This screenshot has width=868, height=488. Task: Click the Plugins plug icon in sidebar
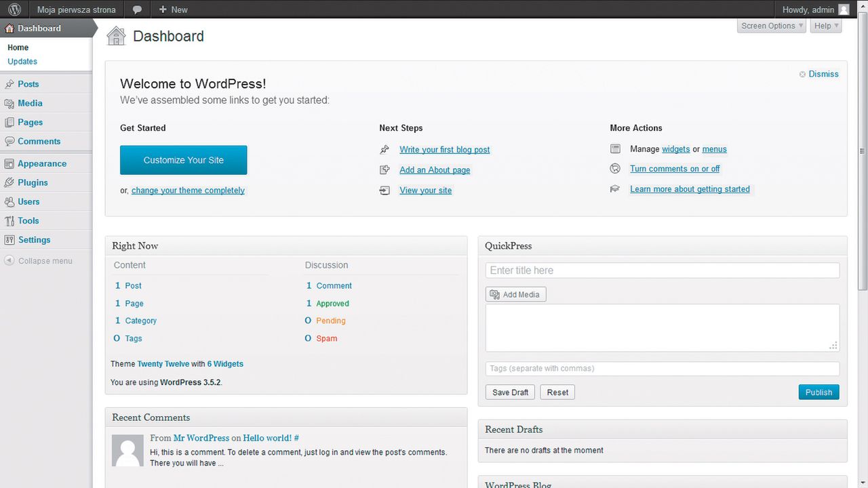[x=9, y=182]
